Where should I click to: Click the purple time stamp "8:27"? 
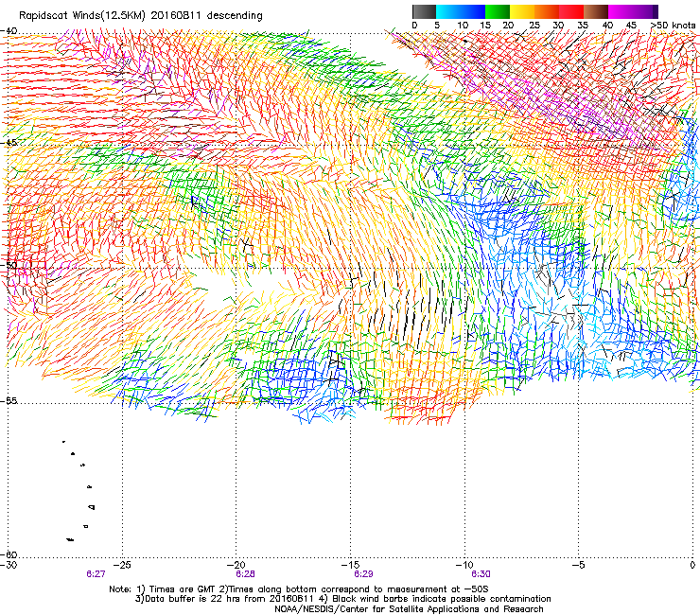click(x=96, y=574)
